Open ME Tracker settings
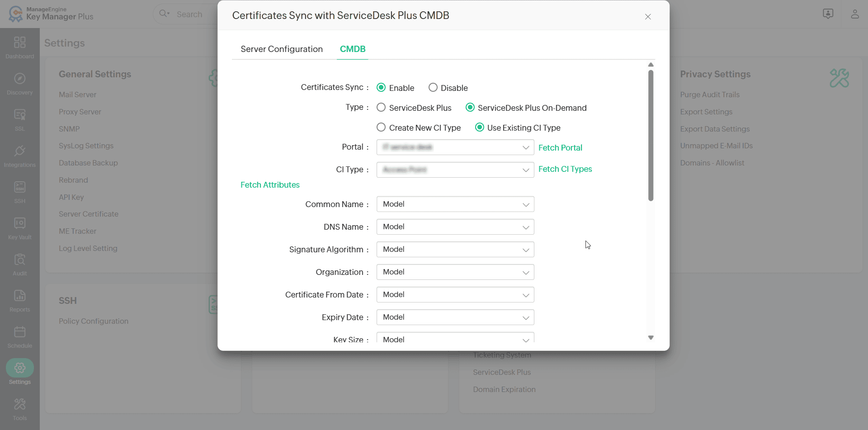 click(77, 231)
